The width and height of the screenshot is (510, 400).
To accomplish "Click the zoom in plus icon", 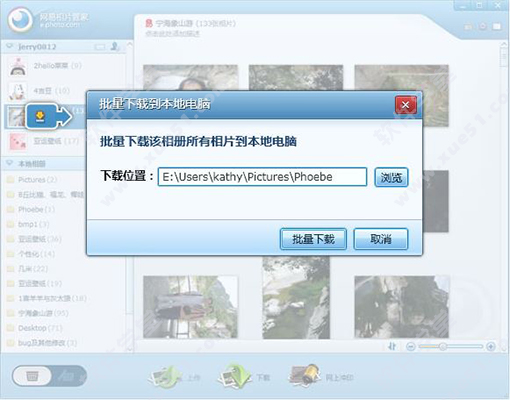I will click(x=490, y=346).
